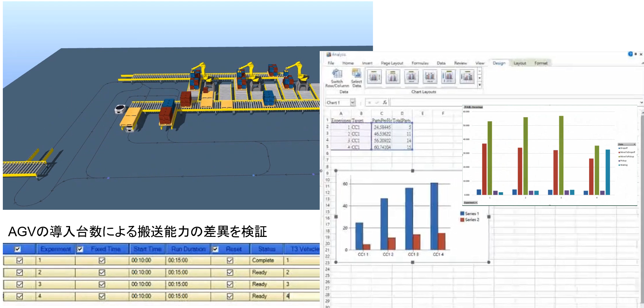Click the Analysis window app icon
This screenshot has width=644, height=308.
(x=329, y=55)
